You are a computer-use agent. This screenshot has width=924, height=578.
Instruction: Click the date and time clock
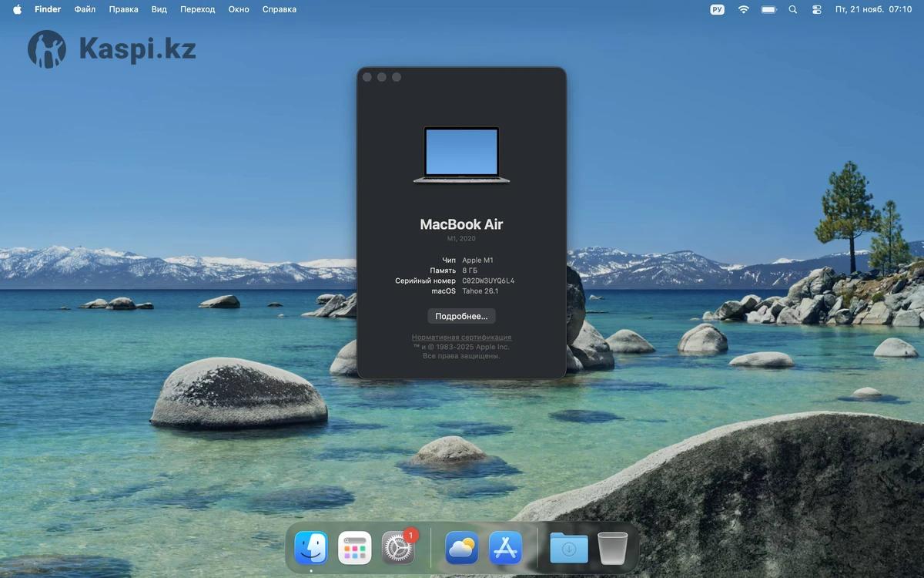coord(873,9)
